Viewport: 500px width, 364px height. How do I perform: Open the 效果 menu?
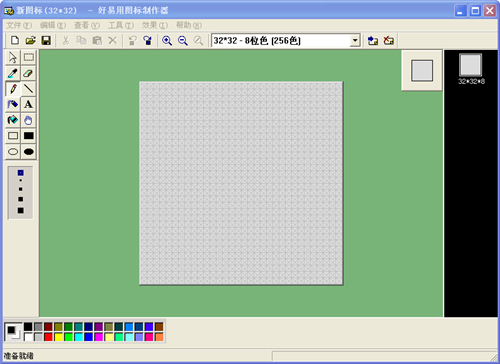tap(155, 25)
